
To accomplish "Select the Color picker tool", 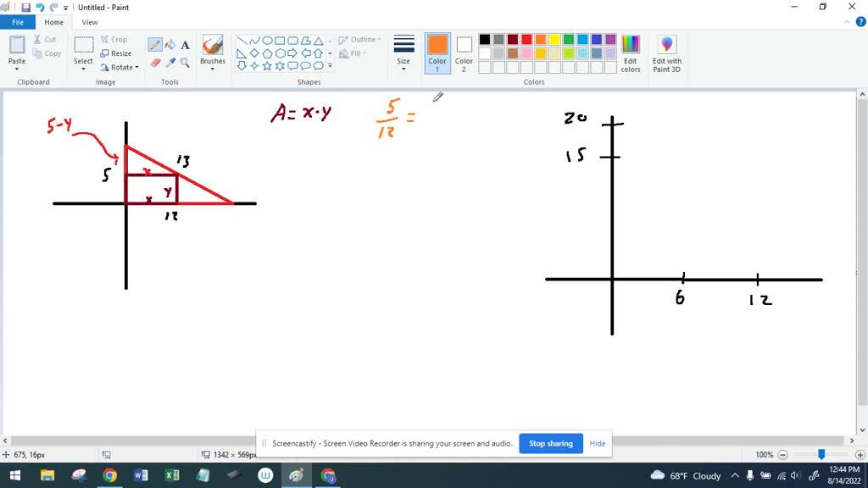I will [171, 61].
